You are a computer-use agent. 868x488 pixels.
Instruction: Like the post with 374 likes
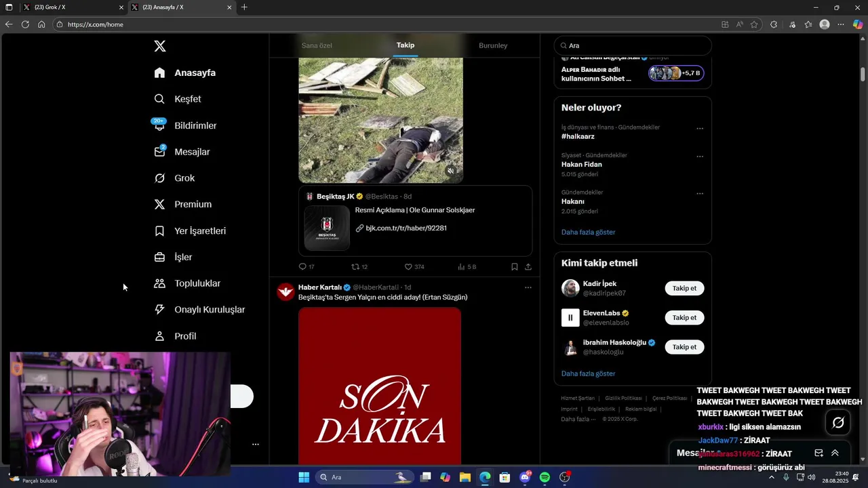(x=414, y=267)
